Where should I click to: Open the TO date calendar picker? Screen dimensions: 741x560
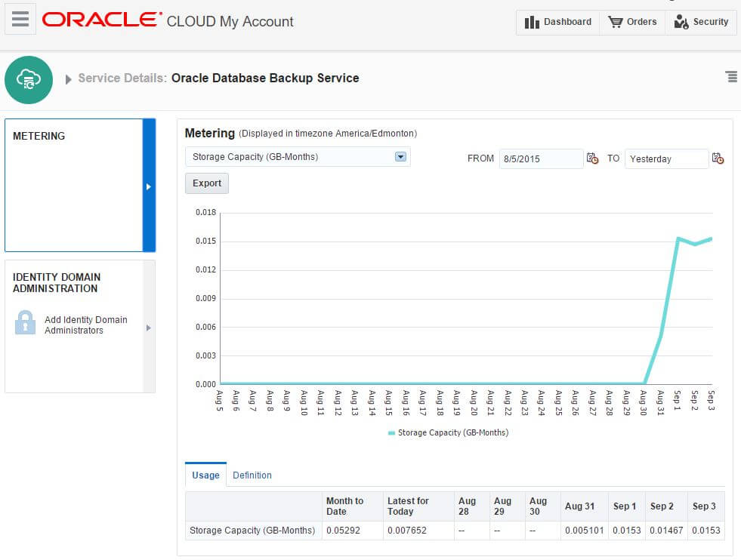[x=718, y=158]
